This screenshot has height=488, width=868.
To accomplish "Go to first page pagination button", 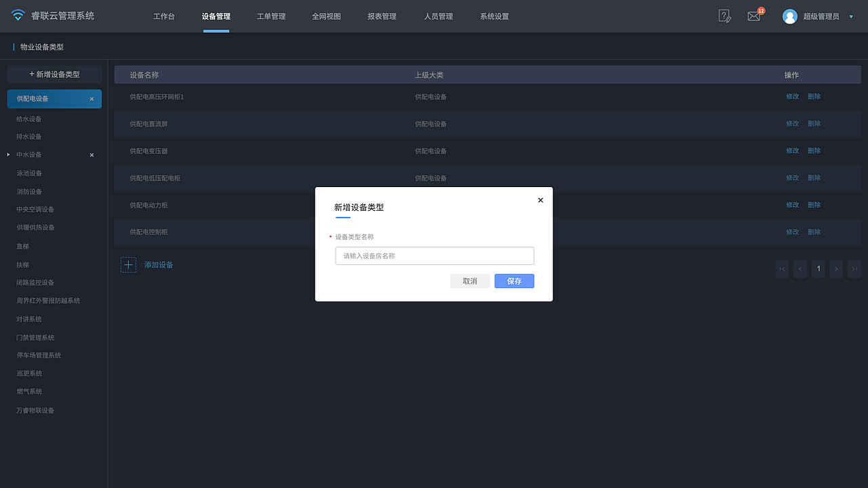I will 782,269.
